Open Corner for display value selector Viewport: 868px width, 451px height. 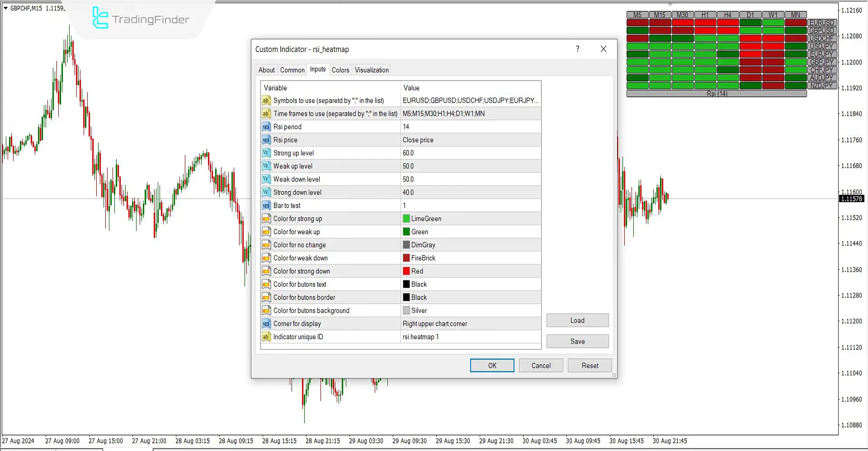coord(470,323)
